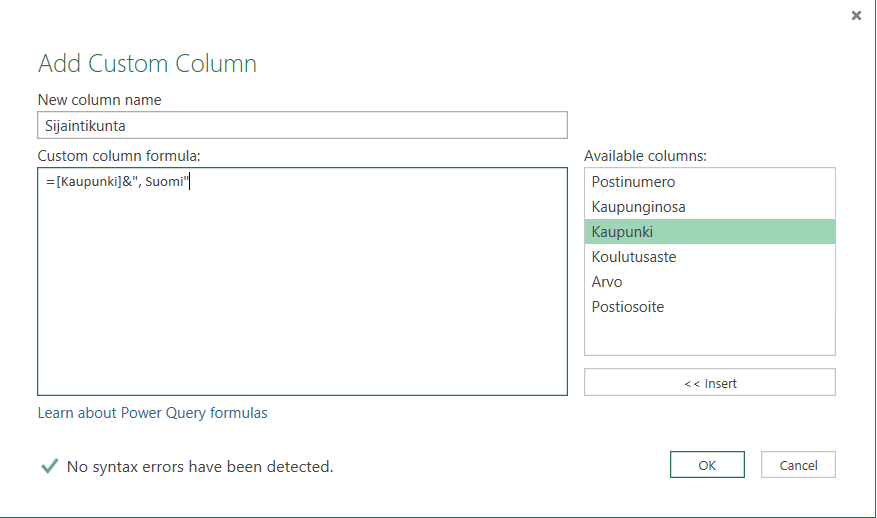The height and width of the screenshot is (518, 877).
Task: Click the green syntax checkmark icon
Action: [x=48, y=466]
